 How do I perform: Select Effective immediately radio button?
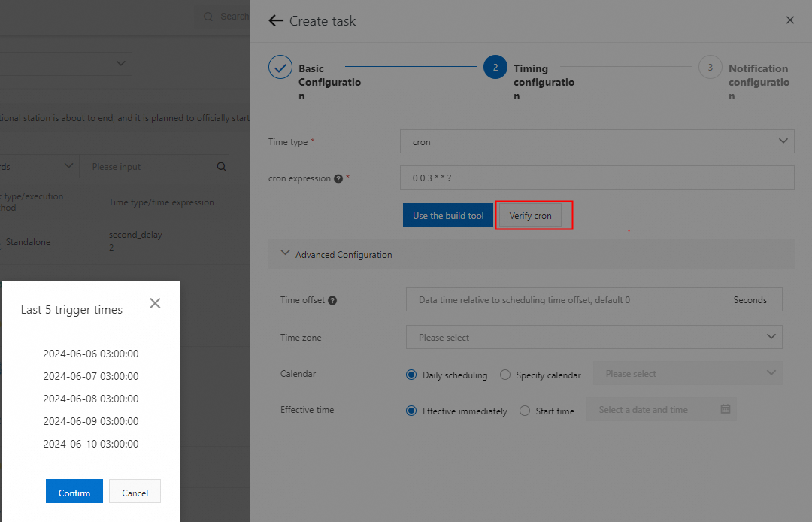click(411, 411)
